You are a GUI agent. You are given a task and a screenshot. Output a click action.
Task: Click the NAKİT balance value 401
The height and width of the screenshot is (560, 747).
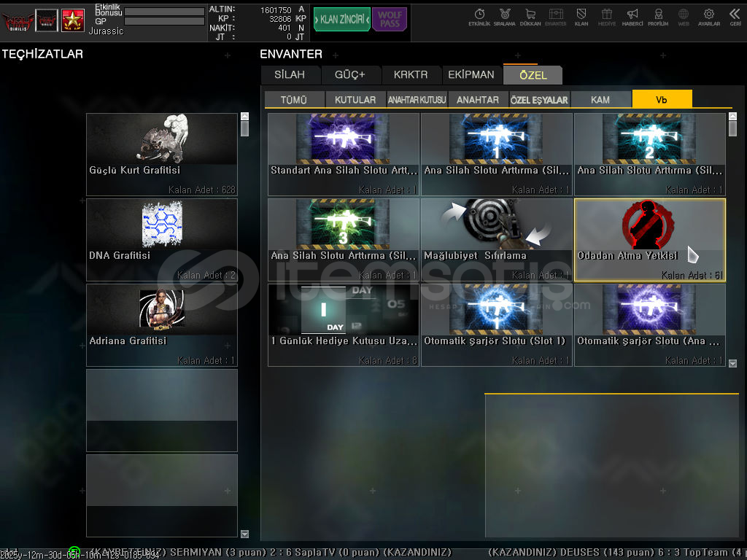click(285, 28)
